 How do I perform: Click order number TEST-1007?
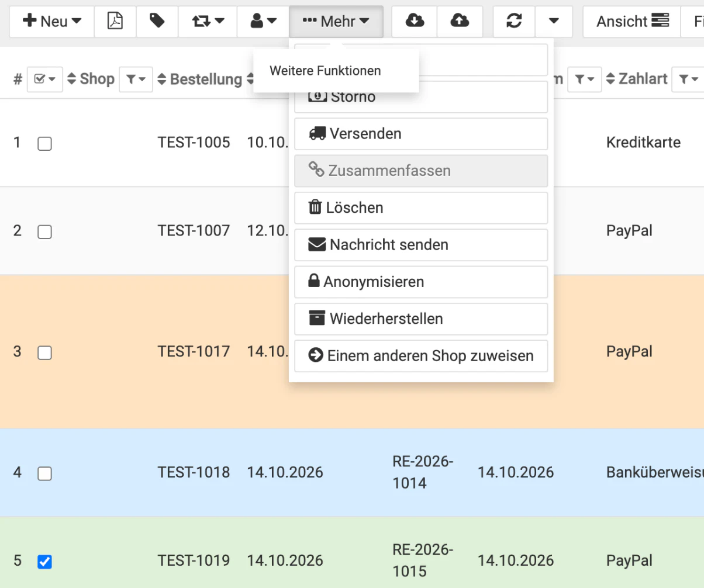194,231
